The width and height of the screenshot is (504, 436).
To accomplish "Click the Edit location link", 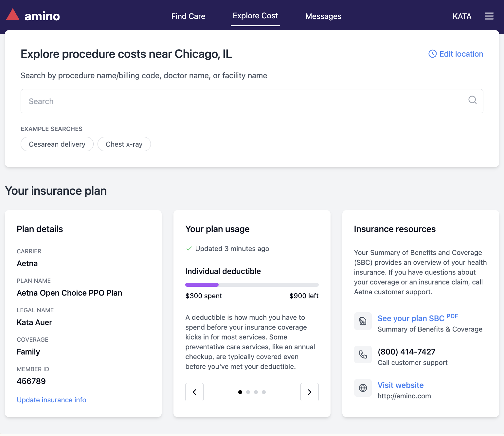I will tap(461, 54).
